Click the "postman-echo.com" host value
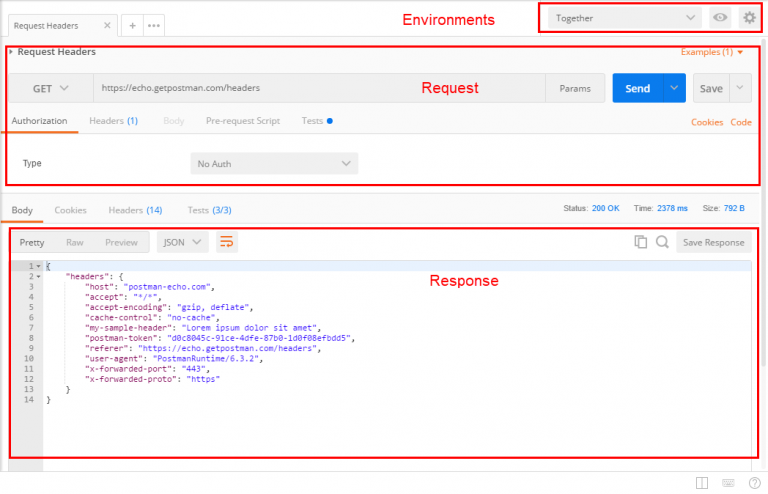768x494 pixels. pyautogui.click(x=167, y=287)
